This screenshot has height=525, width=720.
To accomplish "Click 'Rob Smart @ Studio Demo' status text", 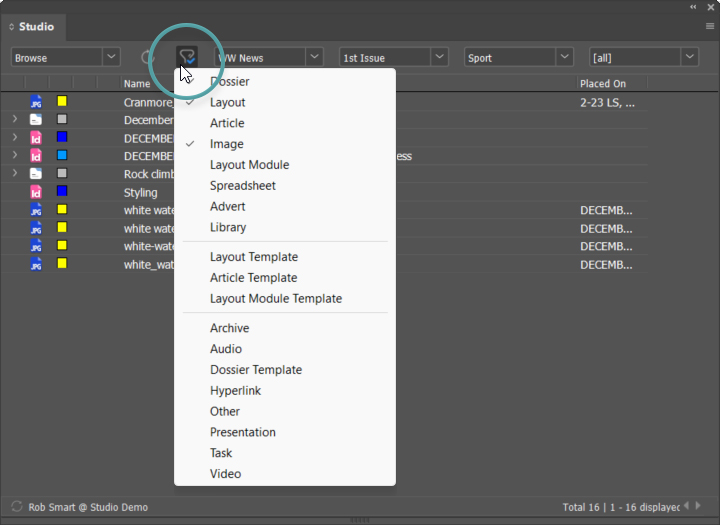I will pos(88,507).
